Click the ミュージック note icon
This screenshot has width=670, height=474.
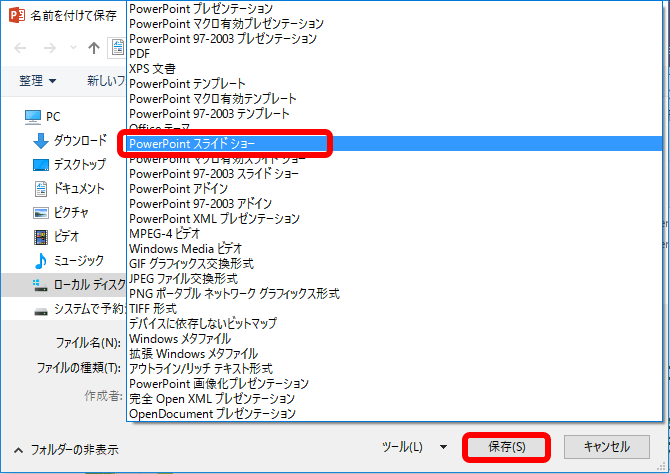pos(41,261)
